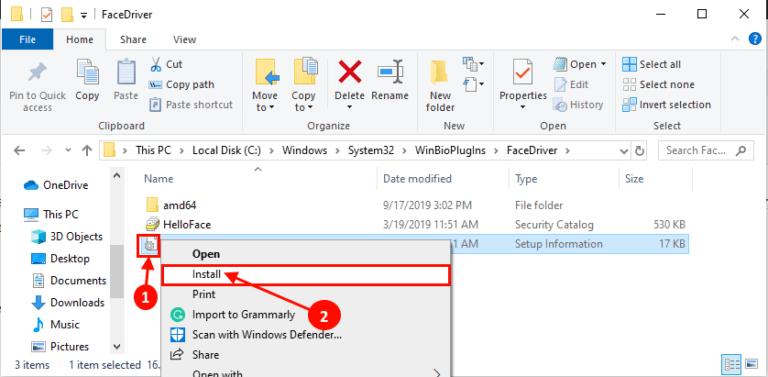Viewport: 768px width, 377px height.
Task: Open Customize Quick Access Toolbar dropdown
Action: [x=84, y=16]
